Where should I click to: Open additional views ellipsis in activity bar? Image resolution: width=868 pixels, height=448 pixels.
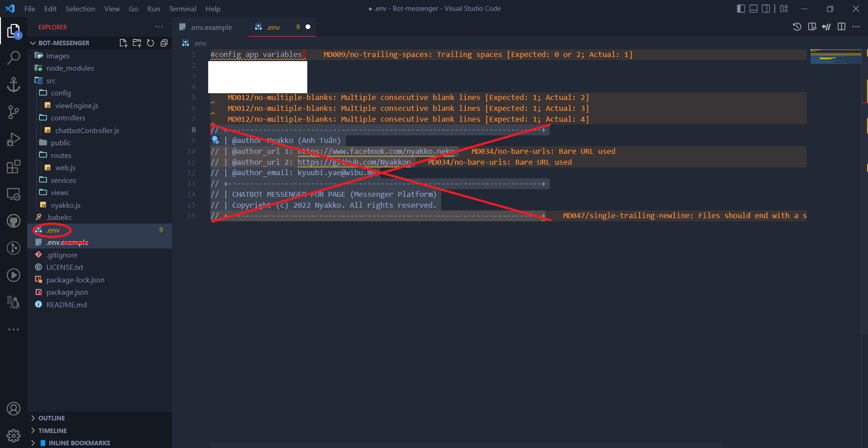click(x=14, y=329)
